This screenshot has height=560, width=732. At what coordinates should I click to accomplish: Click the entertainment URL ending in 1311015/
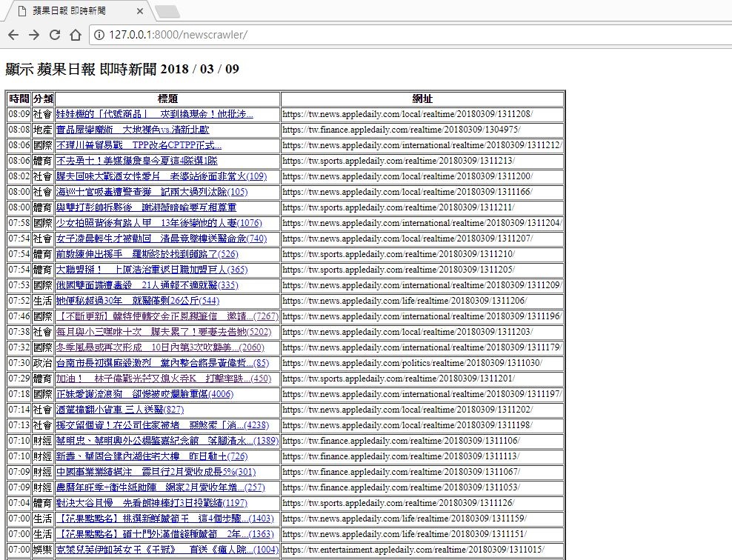click(413, 550)
